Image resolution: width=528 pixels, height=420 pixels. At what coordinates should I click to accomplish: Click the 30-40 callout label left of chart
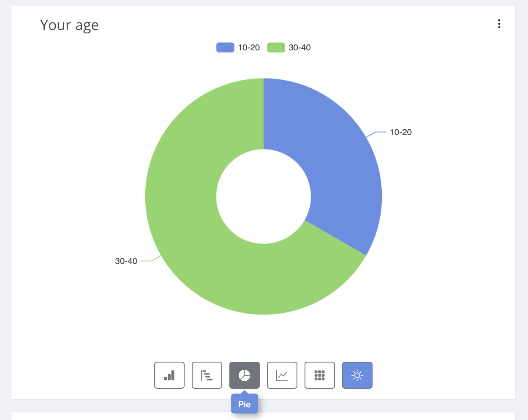point(126,261)
